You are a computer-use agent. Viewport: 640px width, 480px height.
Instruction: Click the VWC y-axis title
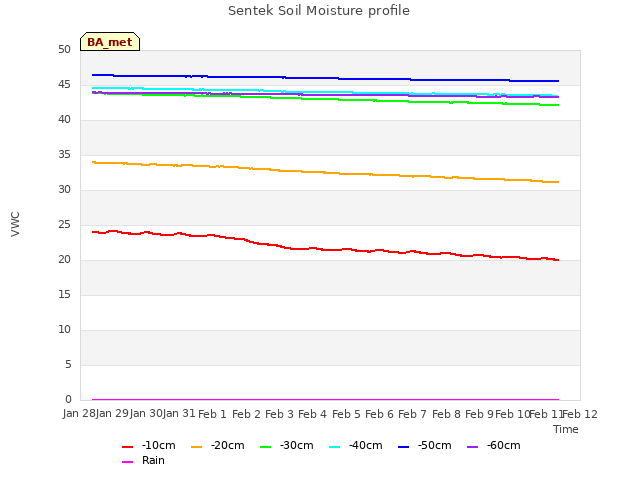pos(15,224)
